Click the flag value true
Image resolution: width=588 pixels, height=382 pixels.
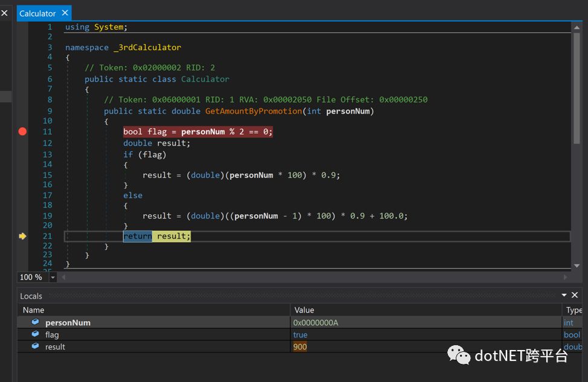pyautogui.click(x=301, y=335)
